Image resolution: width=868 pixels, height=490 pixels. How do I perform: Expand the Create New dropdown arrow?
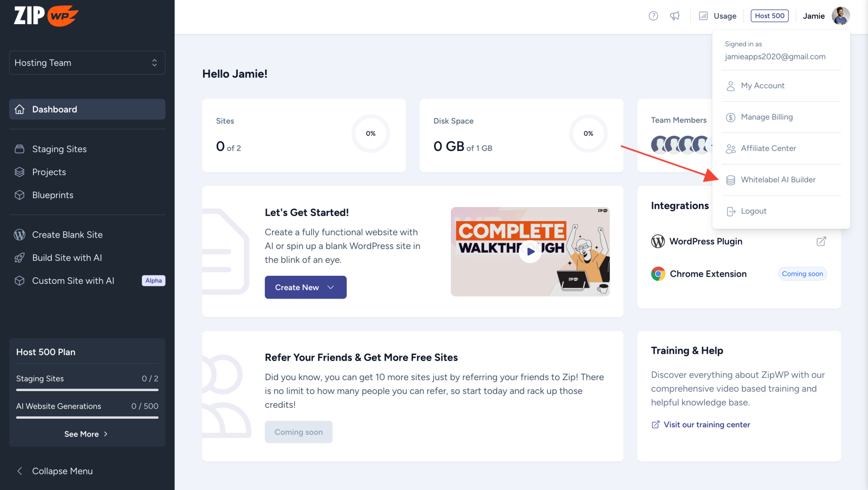pyautogui.click(x=330, y=287)
